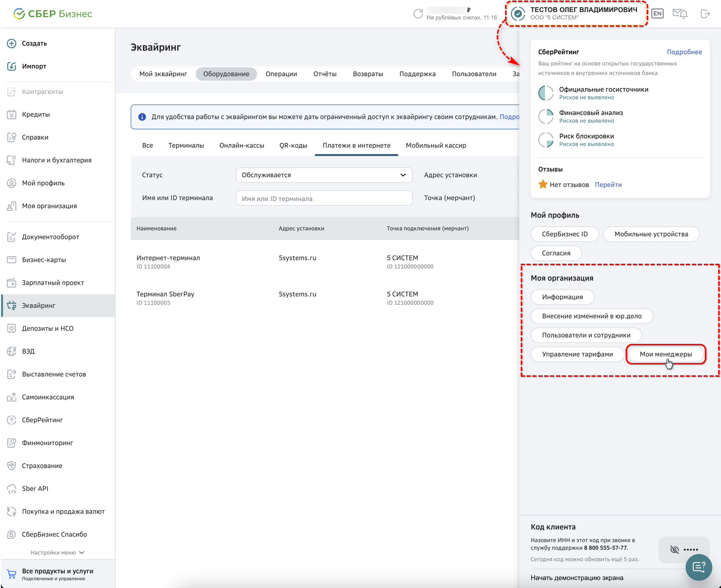This screenshot has height=588, width=721.
Task: Switch to the Поддержка tab
Action: click(x=418, y=74)
